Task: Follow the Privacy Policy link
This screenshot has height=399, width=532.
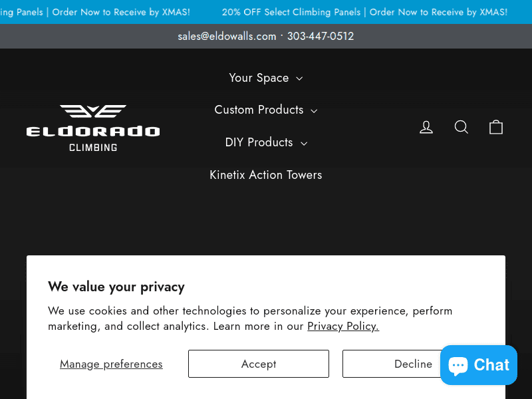Action: coord(342,326)
